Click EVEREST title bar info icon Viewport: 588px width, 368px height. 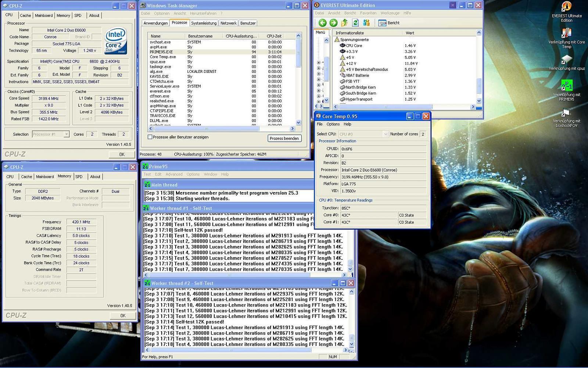pyautogui.click(x=316, y=5)
